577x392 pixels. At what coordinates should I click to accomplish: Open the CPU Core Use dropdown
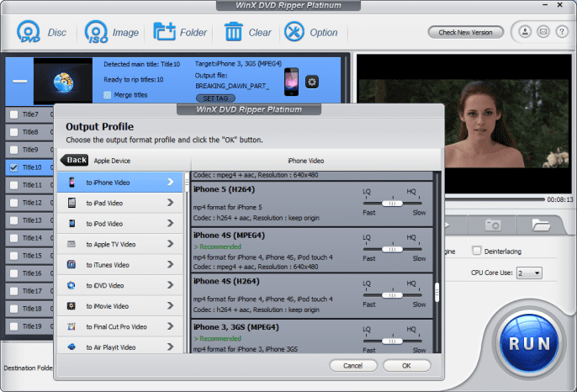pos(529,273)
